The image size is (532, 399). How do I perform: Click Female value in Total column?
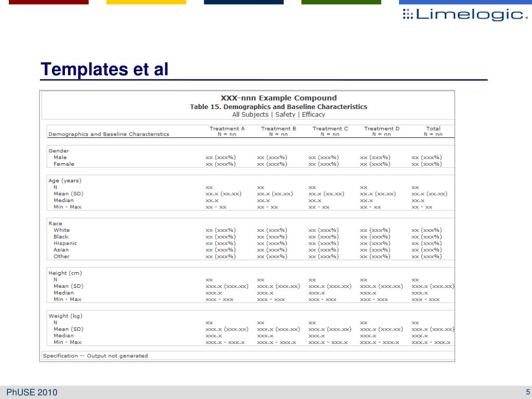point(427,164)
